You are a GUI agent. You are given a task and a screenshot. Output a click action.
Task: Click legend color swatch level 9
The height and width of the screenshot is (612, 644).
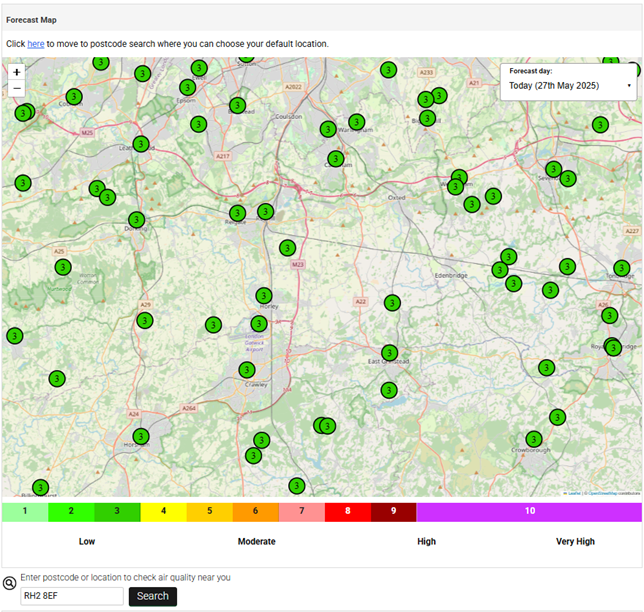[394, 512]
